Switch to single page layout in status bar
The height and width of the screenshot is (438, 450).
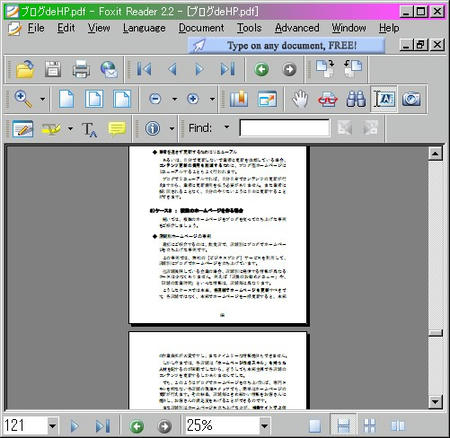[x=315, y=425]
